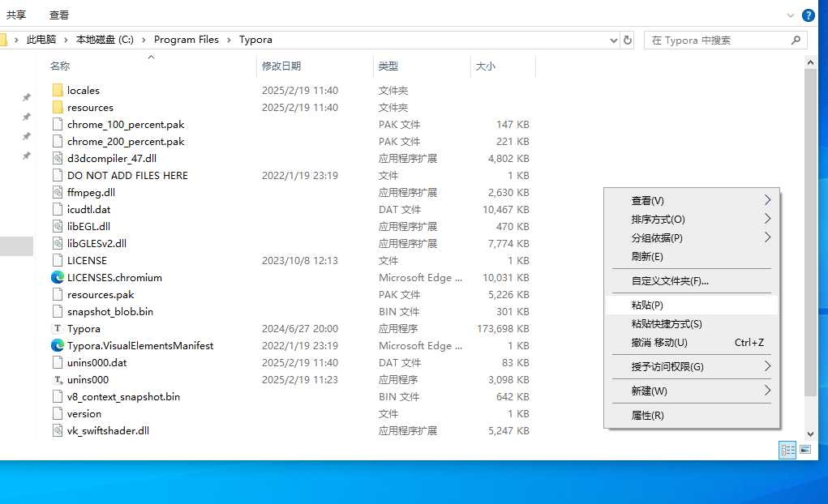This screenshot has height=504, width=828.
Task: Expand the 新建(W) submenu arrow
Action: pos(767,391)
